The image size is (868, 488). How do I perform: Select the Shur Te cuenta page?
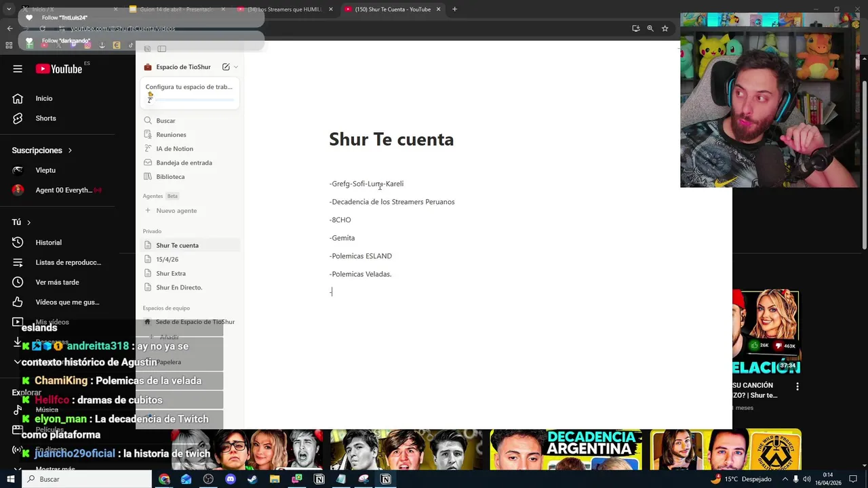click(190, 245)
